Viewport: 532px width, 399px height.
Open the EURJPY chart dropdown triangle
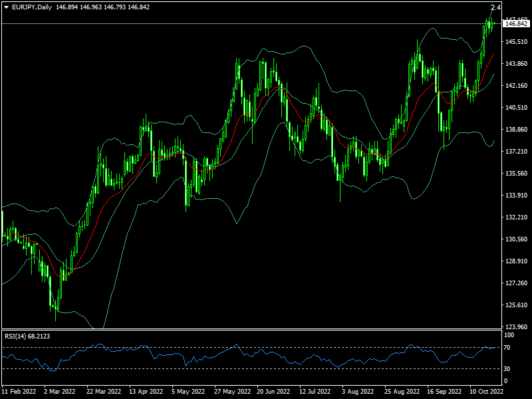click(6, 7)
